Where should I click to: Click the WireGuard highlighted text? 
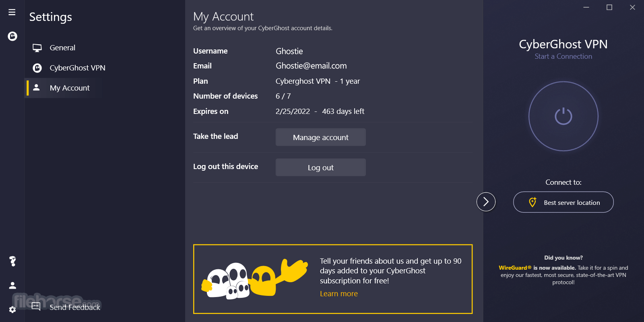pos(515,268)
